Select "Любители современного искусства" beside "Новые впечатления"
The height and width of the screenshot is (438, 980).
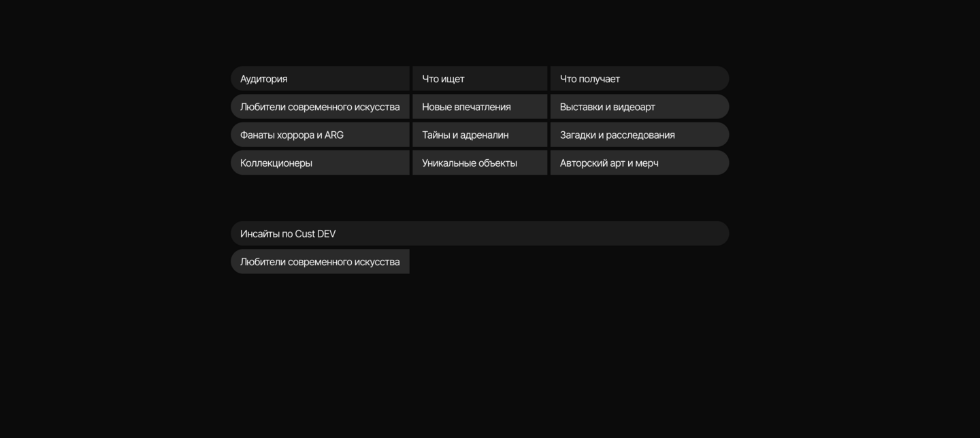[320, 107]
